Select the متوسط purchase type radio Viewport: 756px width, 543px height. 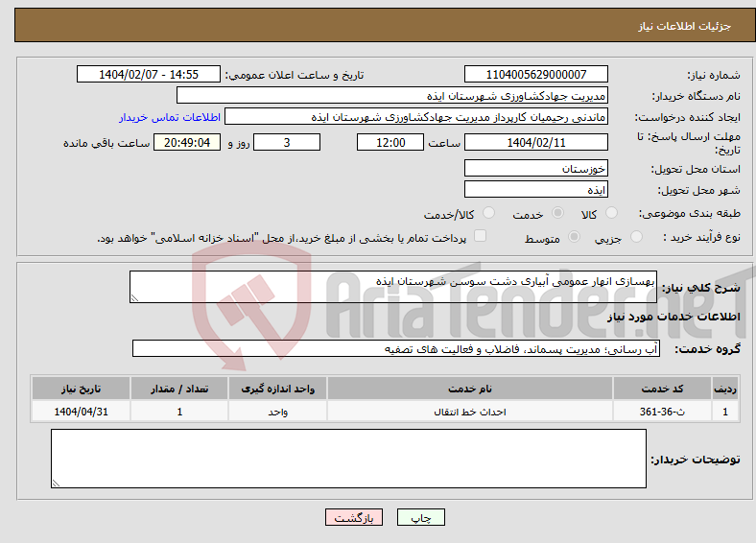[575, 236]
